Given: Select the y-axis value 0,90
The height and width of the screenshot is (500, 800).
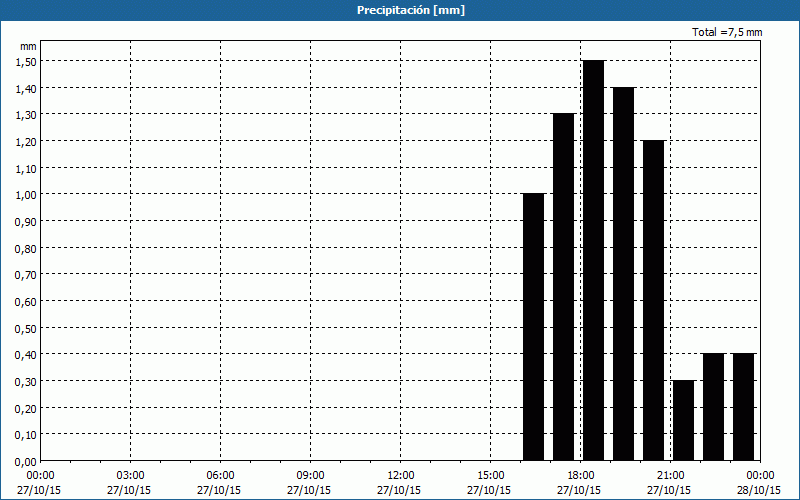Looking at the screenshot, I should (x=26, y=221).
